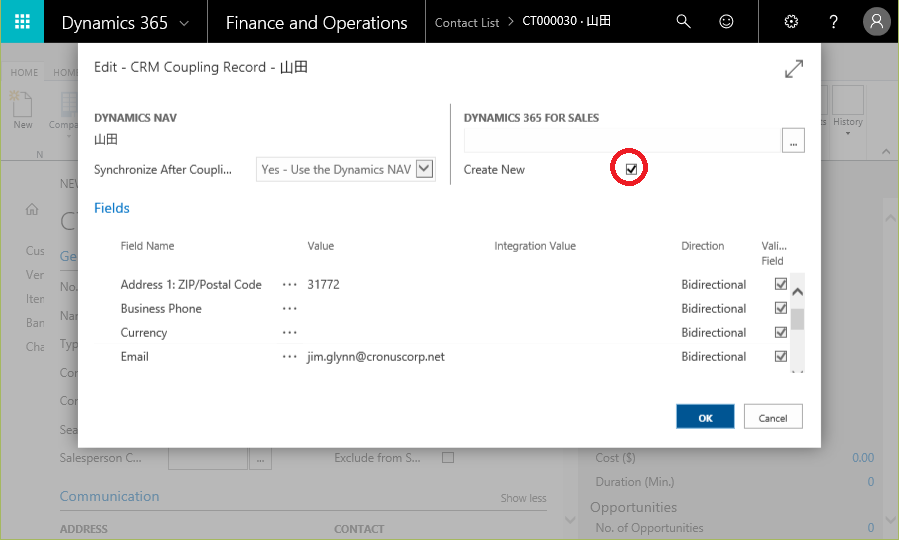
Task: Toggle the Create New checkbox
Action: [x=631, y=169]
